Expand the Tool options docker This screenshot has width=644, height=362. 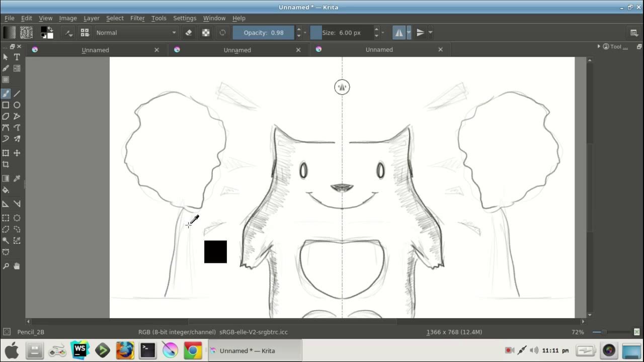pos(599,46)
